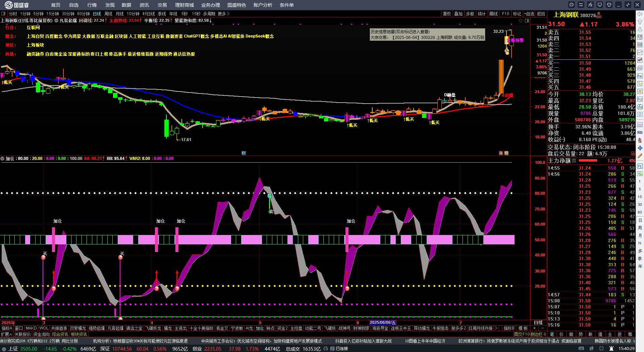Click the blue left arrow in right sidebar
This screenshot has width=644, height=352.
[x=640, y=14]
